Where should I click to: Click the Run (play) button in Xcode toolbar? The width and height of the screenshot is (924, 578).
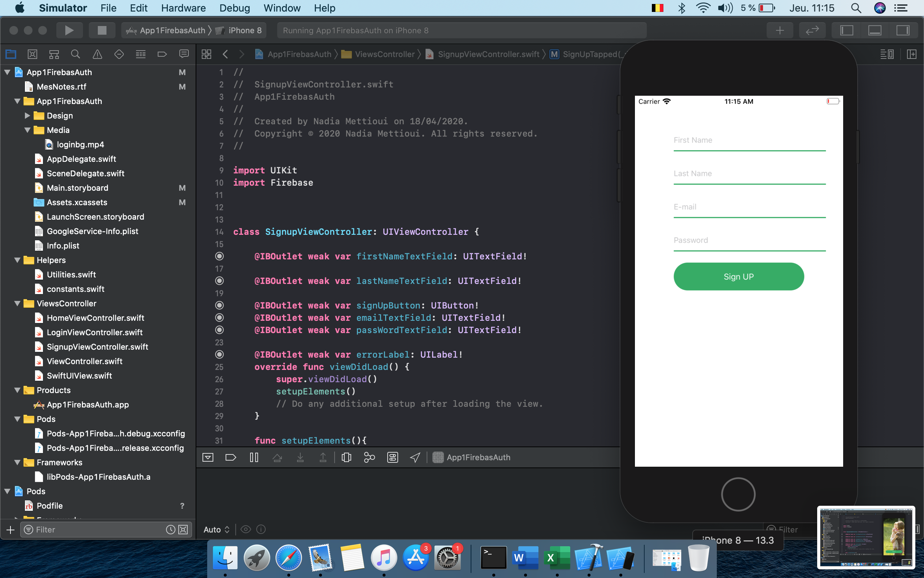point(69,30)
